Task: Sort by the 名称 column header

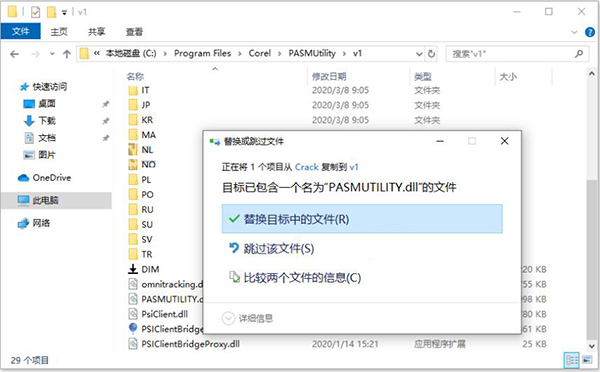Action: pos(135,77)
